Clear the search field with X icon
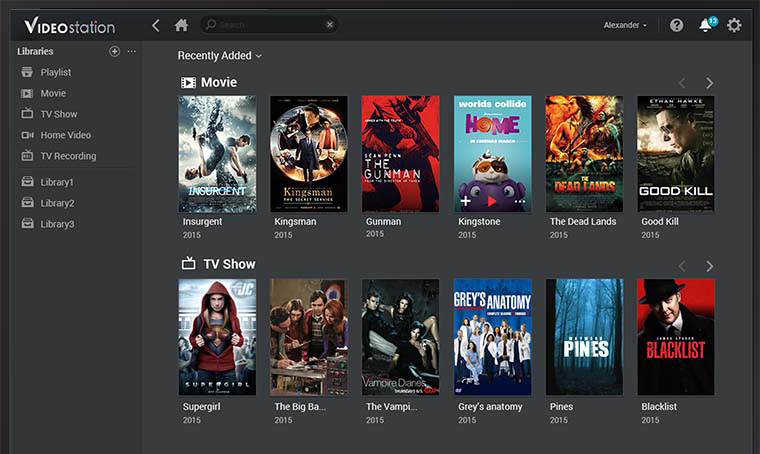760x454 pixels. (330, 25)
